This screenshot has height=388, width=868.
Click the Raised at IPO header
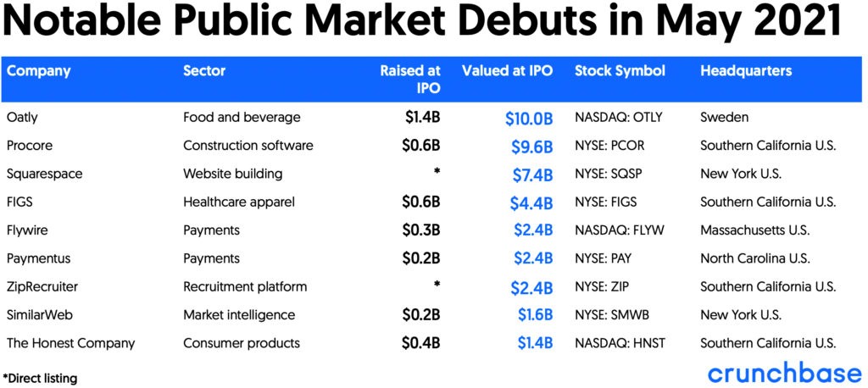coord(410,79)
